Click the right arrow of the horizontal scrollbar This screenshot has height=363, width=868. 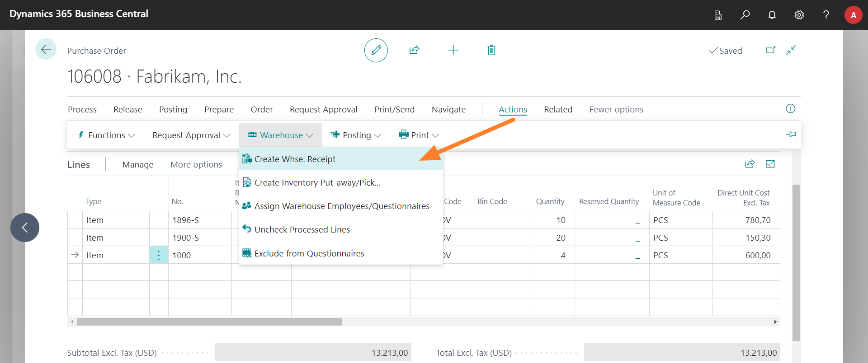point(775,321)
